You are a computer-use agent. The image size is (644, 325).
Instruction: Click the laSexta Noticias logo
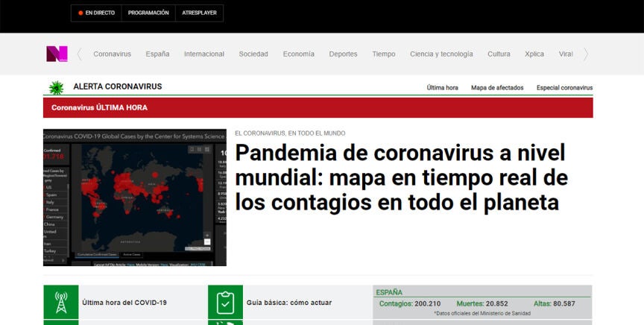click(57, 54)
